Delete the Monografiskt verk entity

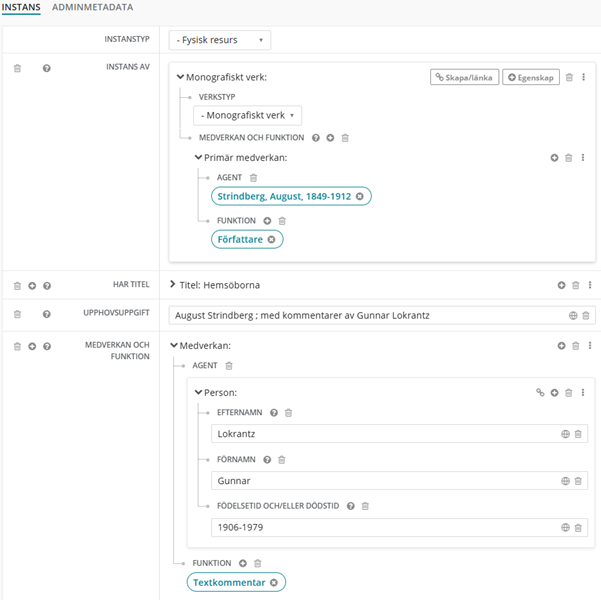569,77
